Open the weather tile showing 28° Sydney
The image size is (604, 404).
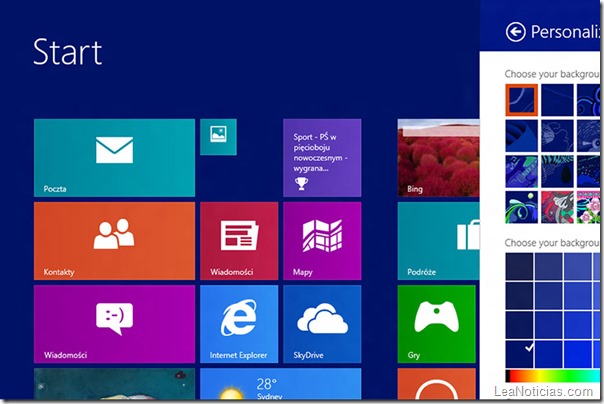pos(280,384)
